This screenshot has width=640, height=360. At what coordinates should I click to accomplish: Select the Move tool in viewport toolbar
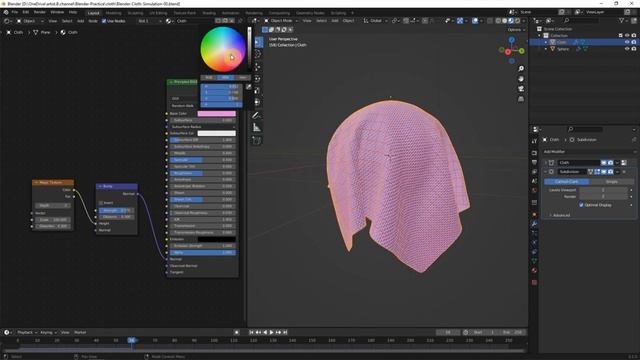pos(258,67)
